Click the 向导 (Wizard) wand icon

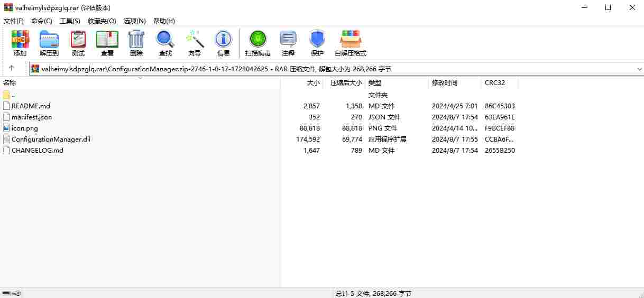pos(195,39)
